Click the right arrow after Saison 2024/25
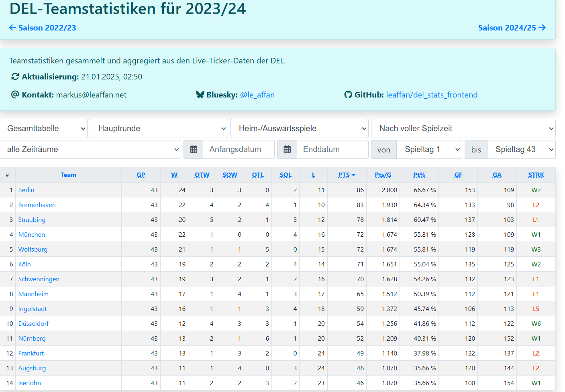Viewport: 565px width, 392px height. click(x=542, y=28)
